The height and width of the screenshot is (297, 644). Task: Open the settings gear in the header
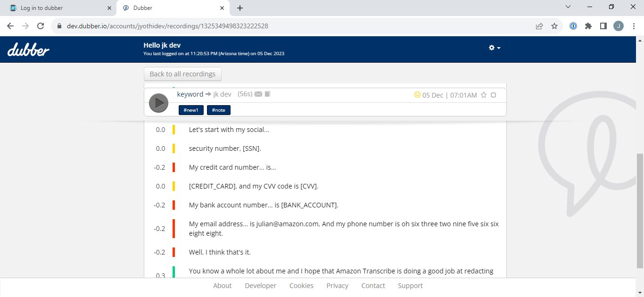(491, 48)
